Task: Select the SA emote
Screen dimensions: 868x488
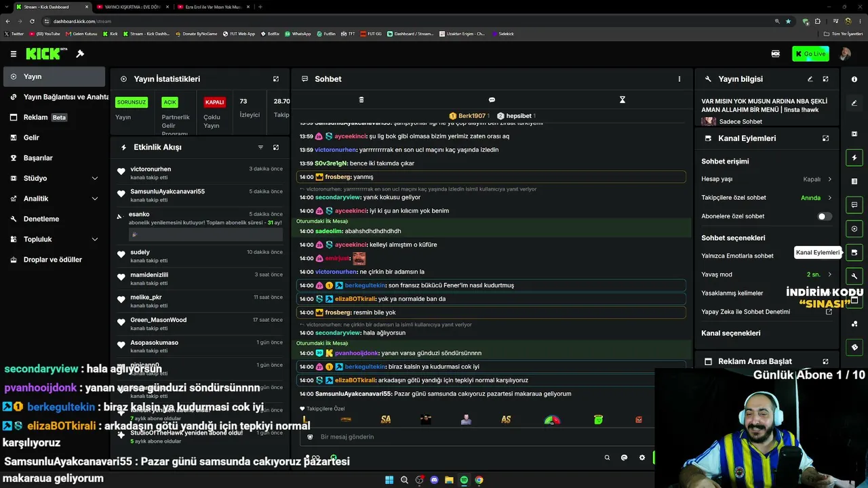Action: click(x=386, y=420)
